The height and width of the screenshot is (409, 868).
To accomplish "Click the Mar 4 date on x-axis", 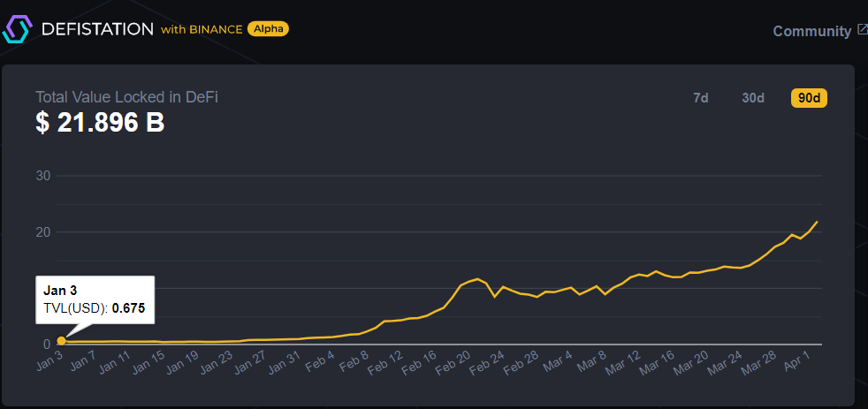I will pos(557,363).
